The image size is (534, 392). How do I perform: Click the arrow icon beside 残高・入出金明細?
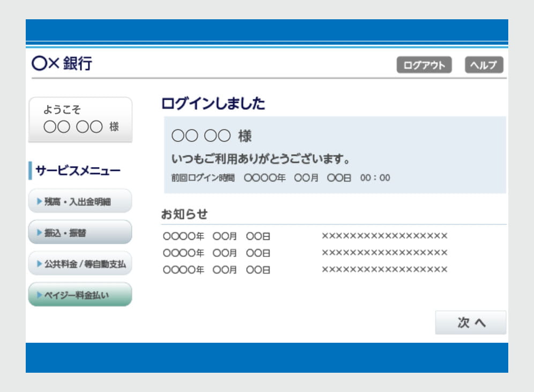pyautogui.click(x=39, y=201)
